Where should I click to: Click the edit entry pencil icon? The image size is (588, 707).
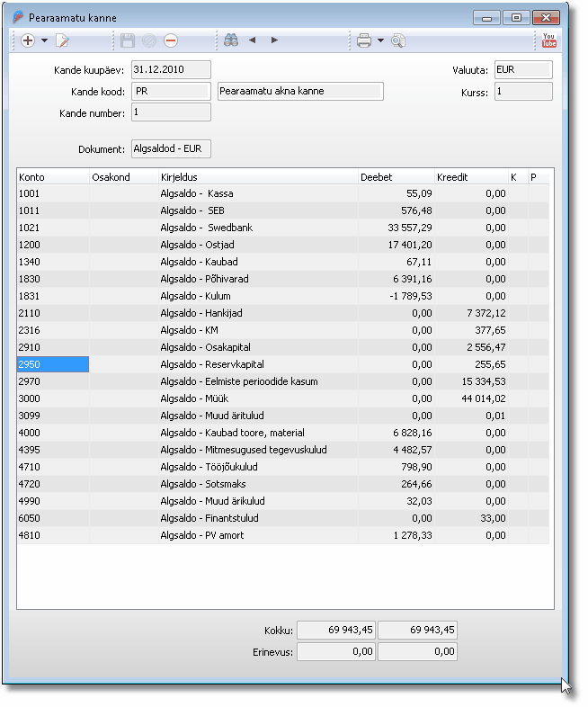(x=62, y=40)
